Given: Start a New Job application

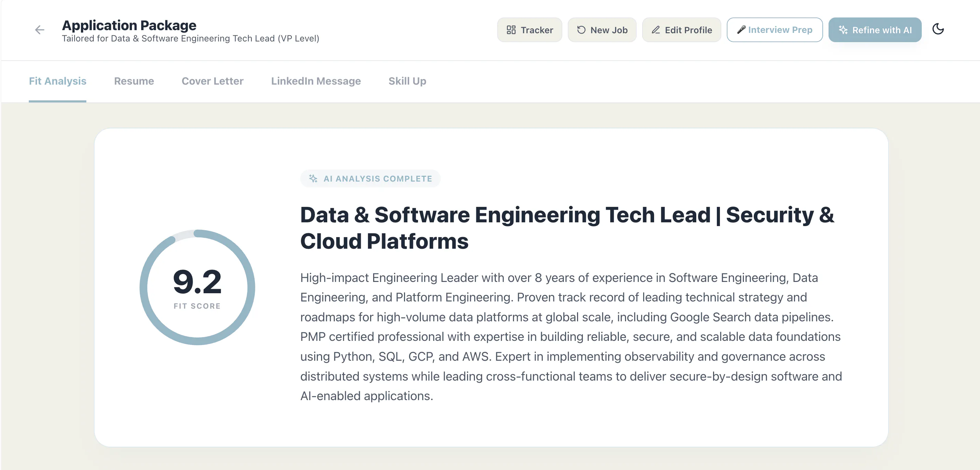Looking at the screenshot, I should pyautogui.click(x=602, y=30).
